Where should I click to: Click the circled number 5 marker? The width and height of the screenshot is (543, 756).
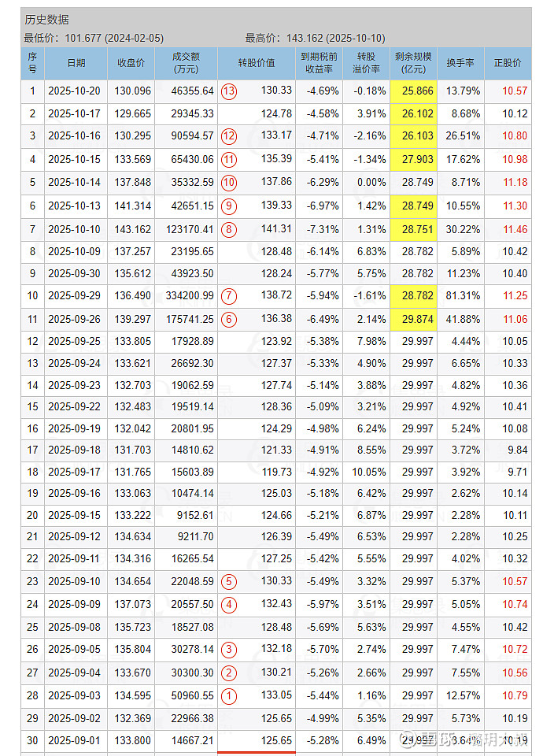coord(229,582)
